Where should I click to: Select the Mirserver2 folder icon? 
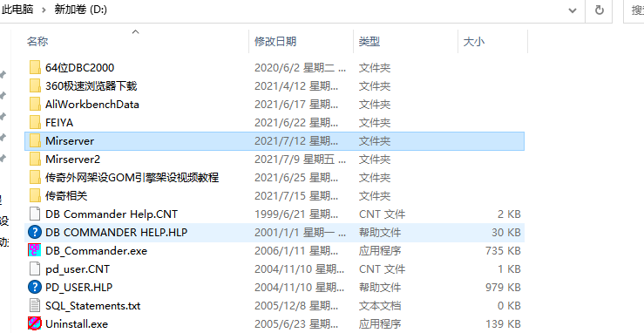(35, 159)
